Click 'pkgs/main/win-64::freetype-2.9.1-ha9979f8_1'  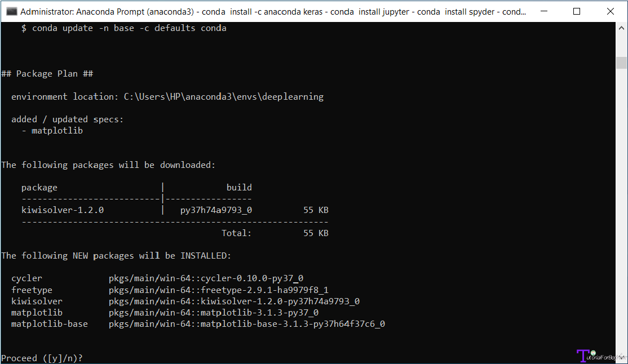coord(219,290)
